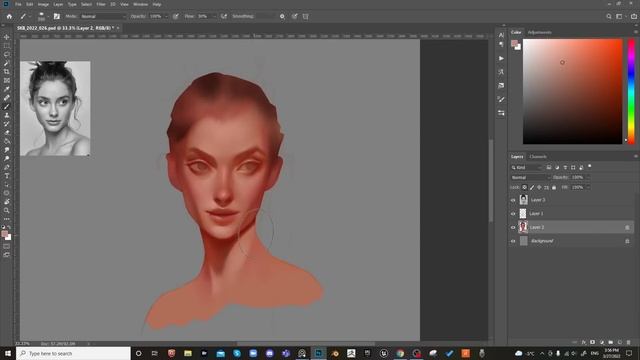
Task: Select the Brush tool in the toolbox
Action: tap(7, 107)
